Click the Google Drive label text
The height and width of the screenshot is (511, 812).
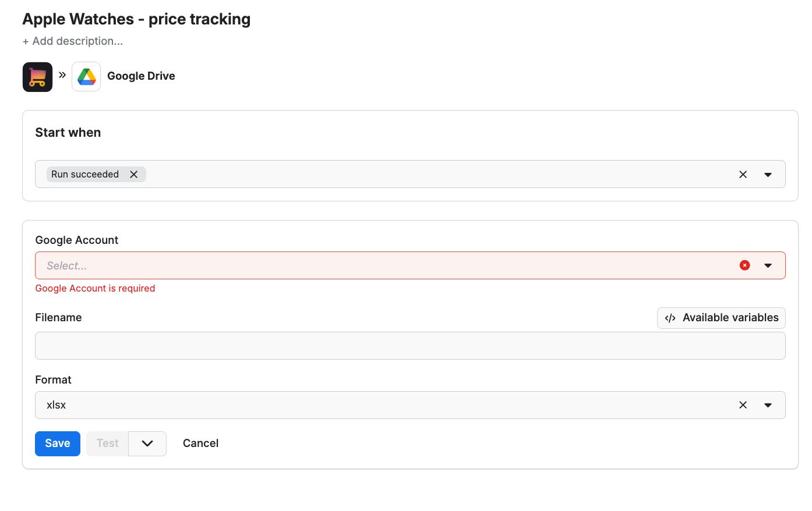[x=140, y=76]
